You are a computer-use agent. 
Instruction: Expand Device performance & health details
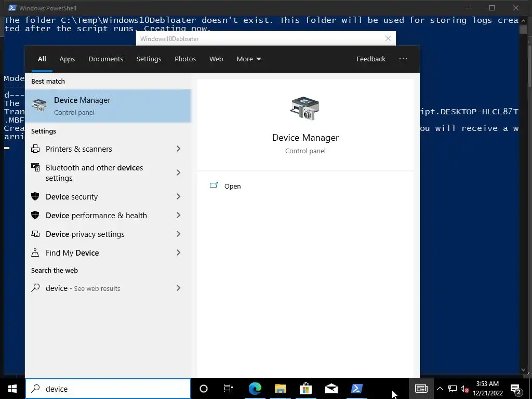(179, 215)
